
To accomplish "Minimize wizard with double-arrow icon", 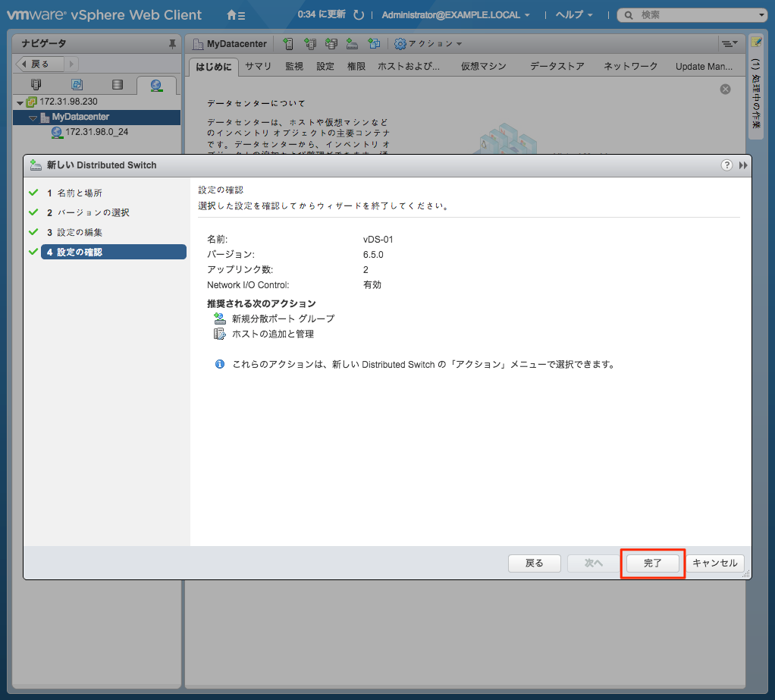I will pyautogui.click(x=743, y=165).
